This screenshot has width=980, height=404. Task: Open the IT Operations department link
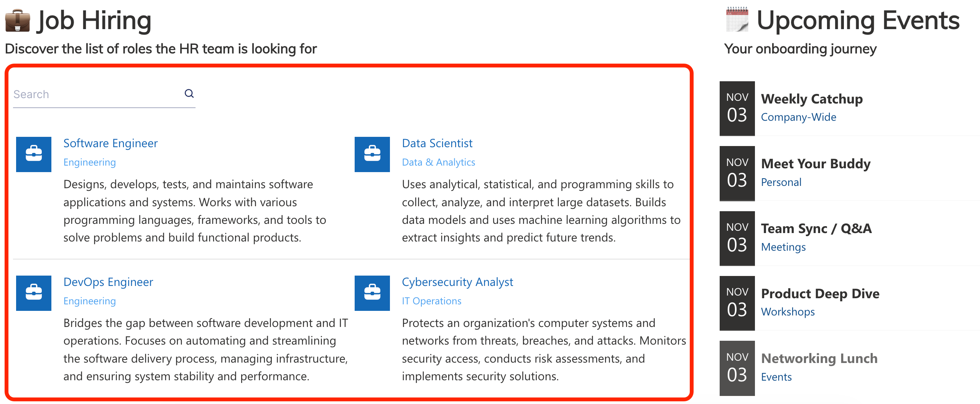[432, 301]
